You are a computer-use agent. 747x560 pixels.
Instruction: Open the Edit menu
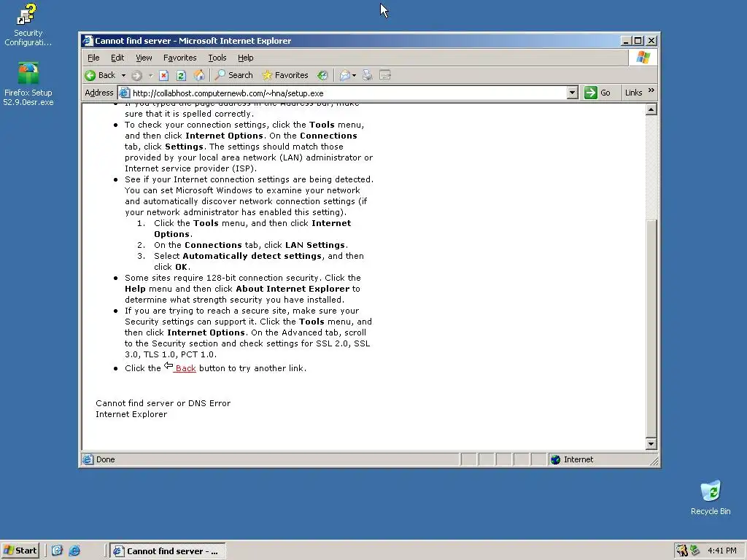tap(117, 58)
